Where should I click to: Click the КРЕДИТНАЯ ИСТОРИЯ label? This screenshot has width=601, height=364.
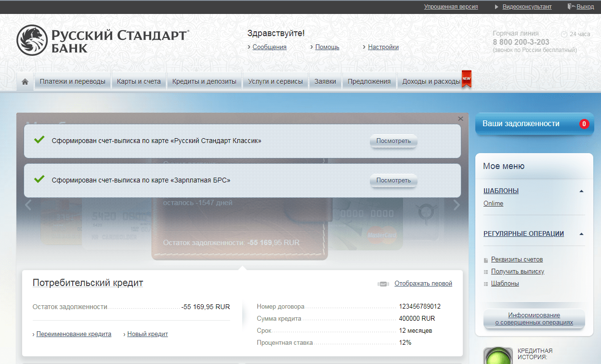coord(535,354)
